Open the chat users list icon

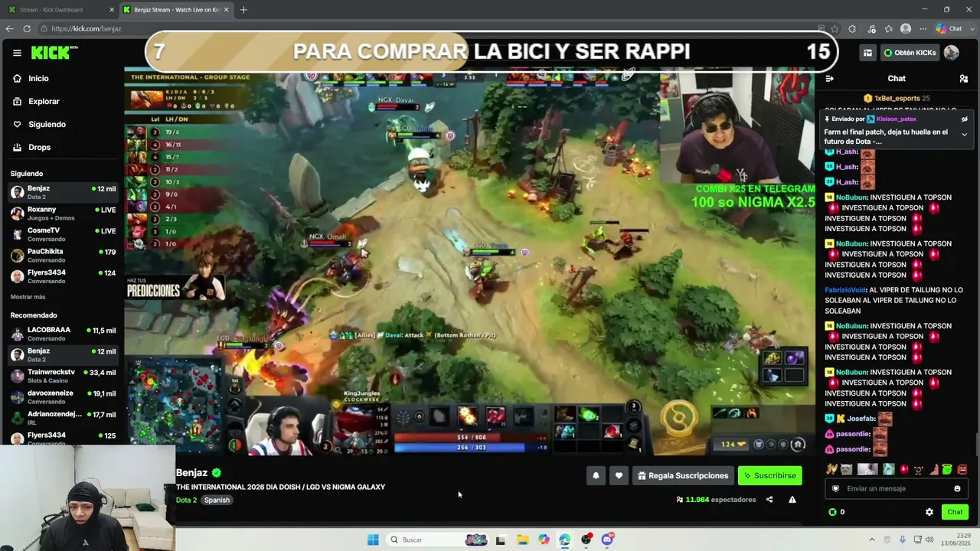coord(964,78)
